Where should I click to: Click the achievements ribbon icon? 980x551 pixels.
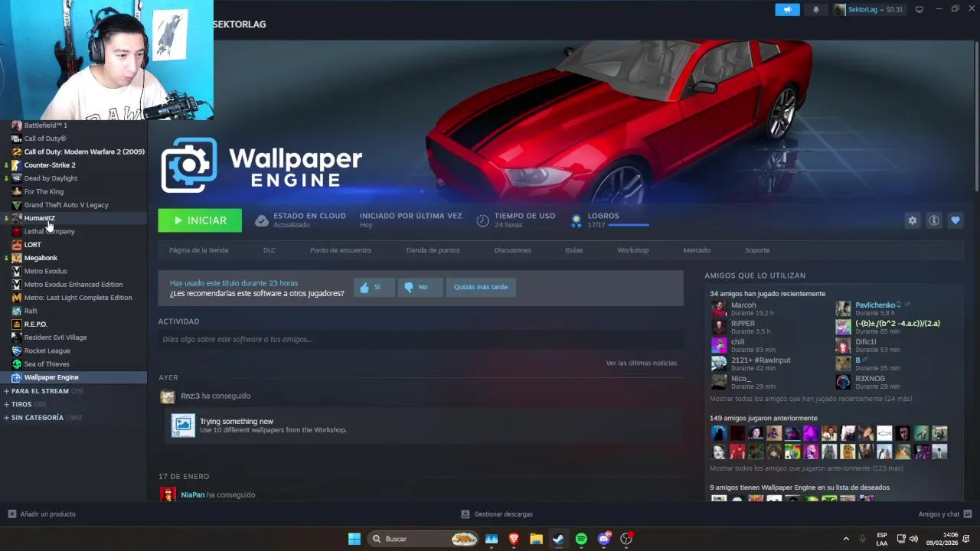[577, 220]
